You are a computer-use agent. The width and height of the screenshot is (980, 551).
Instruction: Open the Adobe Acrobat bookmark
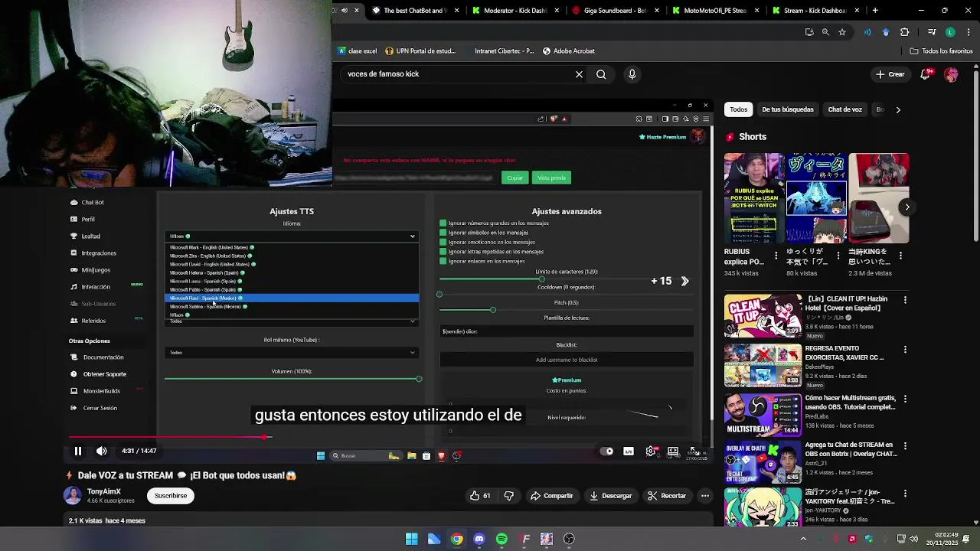(x=568, y=51)
